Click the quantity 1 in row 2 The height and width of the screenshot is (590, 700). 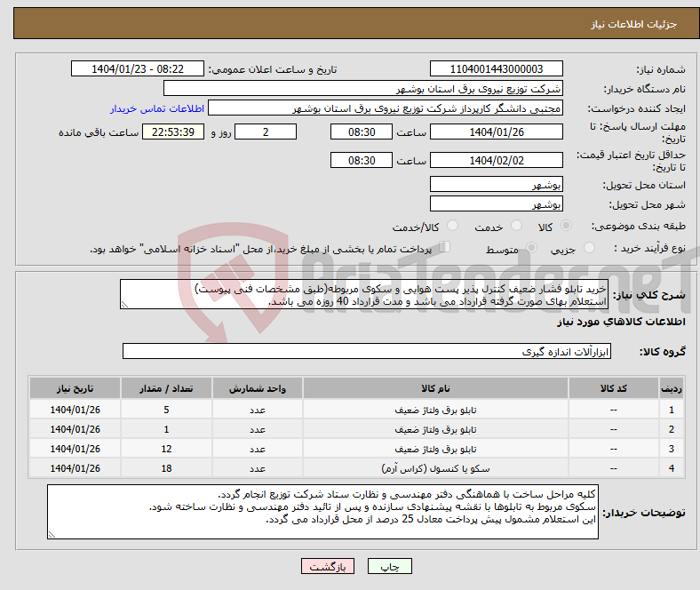[x=166, y=429]
